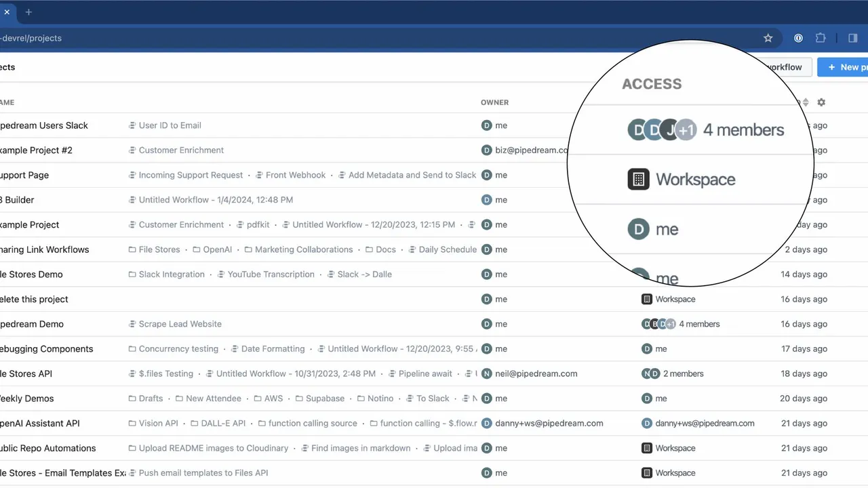Open the Example Project #2 row
Viewport: 868px width, 488px height.
[36, 150]
